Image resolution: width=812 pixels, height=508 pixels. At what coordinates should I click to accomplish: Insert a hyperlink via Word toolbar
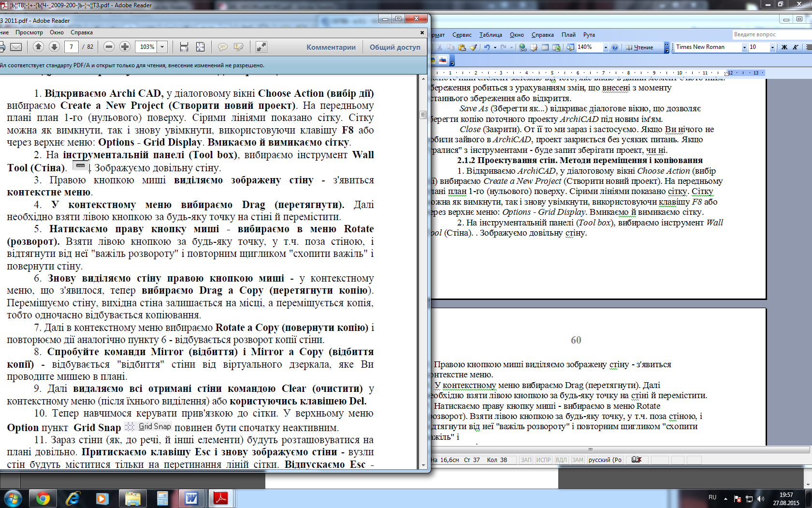tap(522, 47)
